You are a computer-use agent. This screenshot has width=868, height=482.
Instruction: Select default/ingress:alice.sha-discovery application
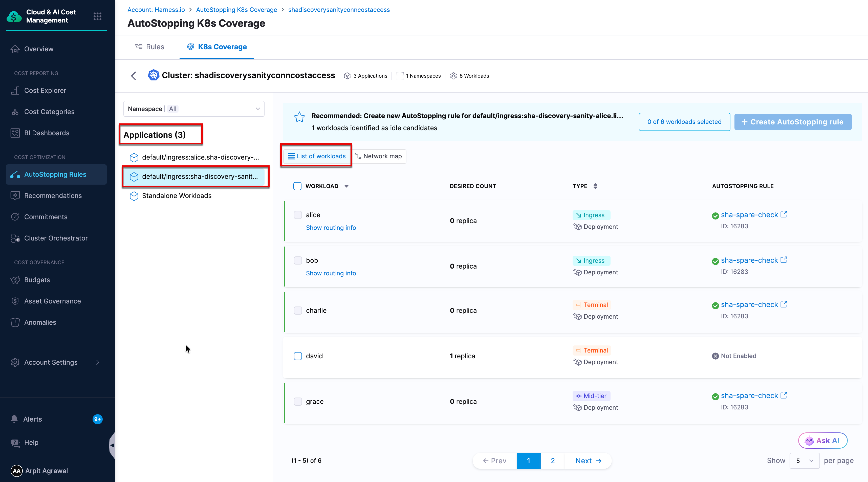pyautogui.click(x=194, y=157)
